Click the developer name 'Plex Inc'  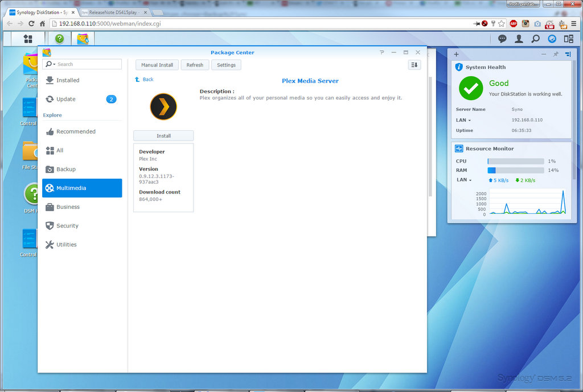148,159
